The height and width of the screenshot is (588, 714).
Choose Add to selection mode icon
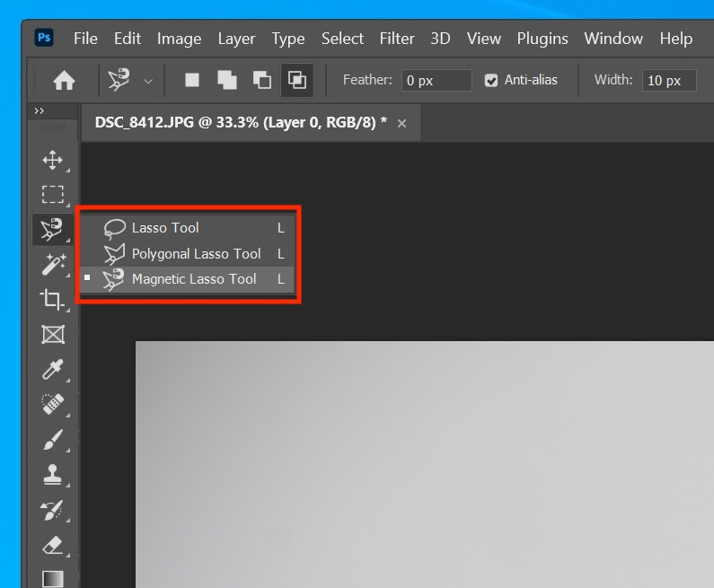point(226,80)
